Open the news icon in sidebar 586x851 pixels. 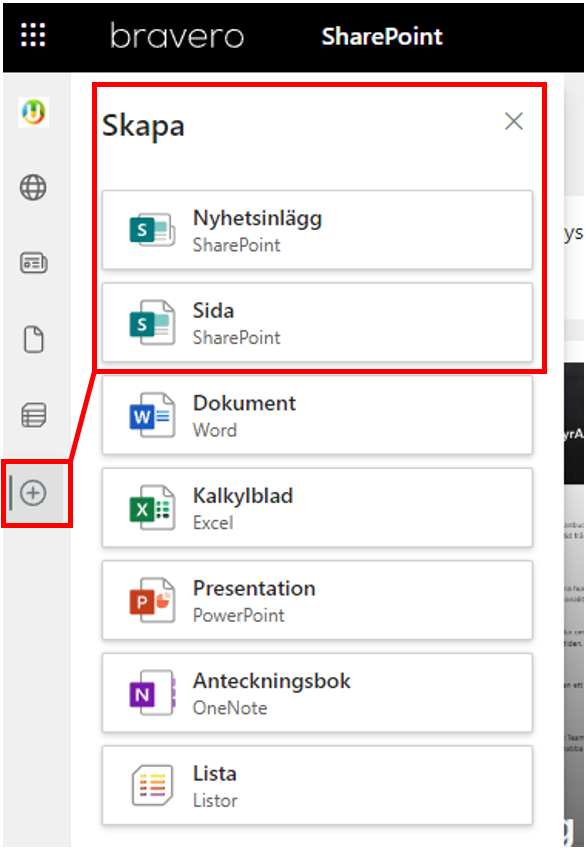point(34,263)
